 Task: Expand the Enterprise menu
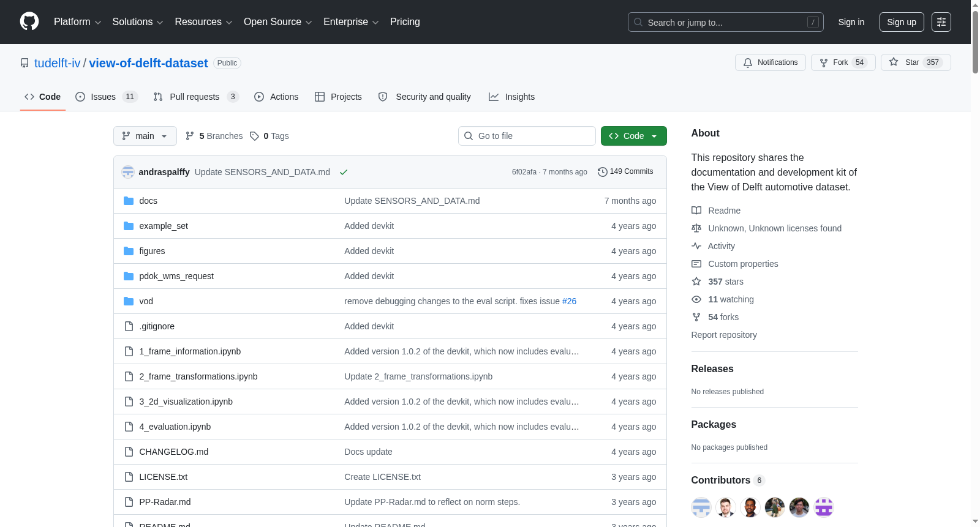click(351, 22)
